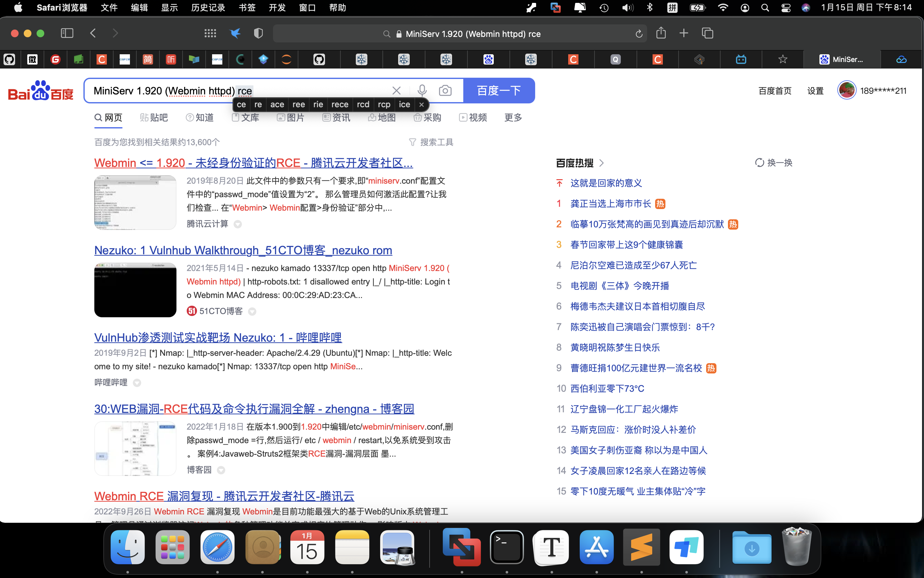Screen dimensions: 924x578
Task: Go back with Safari's back arrow
Action: [93, 33]
